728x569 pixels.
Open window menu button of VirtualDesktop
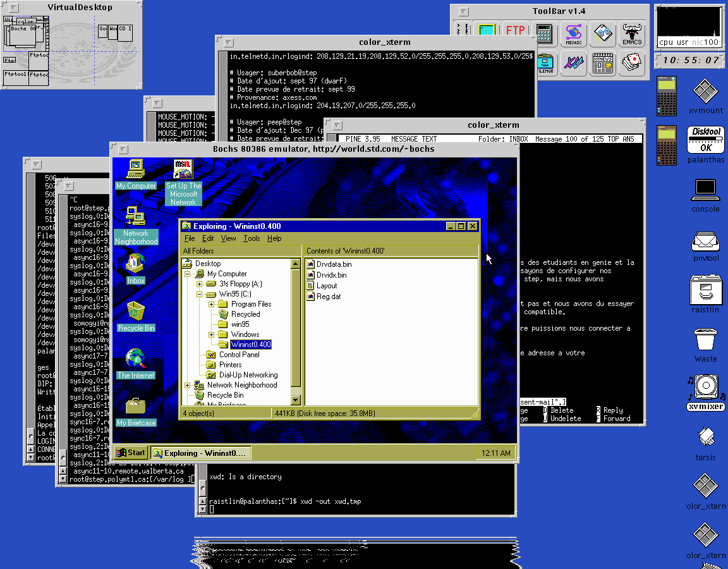tap(14, 8)
